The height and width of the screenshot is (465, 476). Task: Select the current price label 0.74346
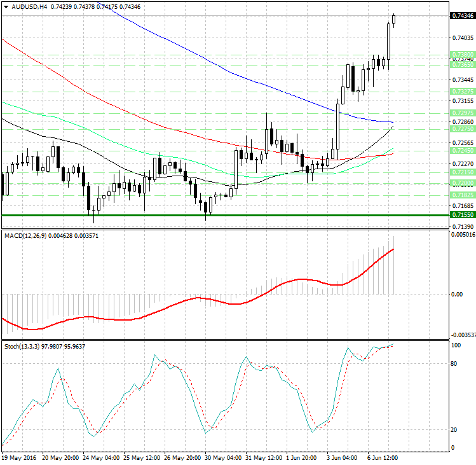(463, 15)
